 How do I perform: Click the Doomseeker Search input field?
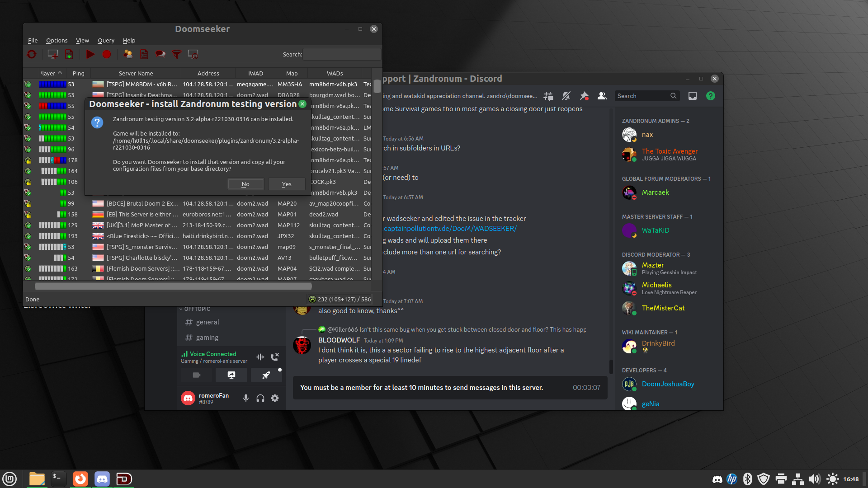click(x=341, y=54)
